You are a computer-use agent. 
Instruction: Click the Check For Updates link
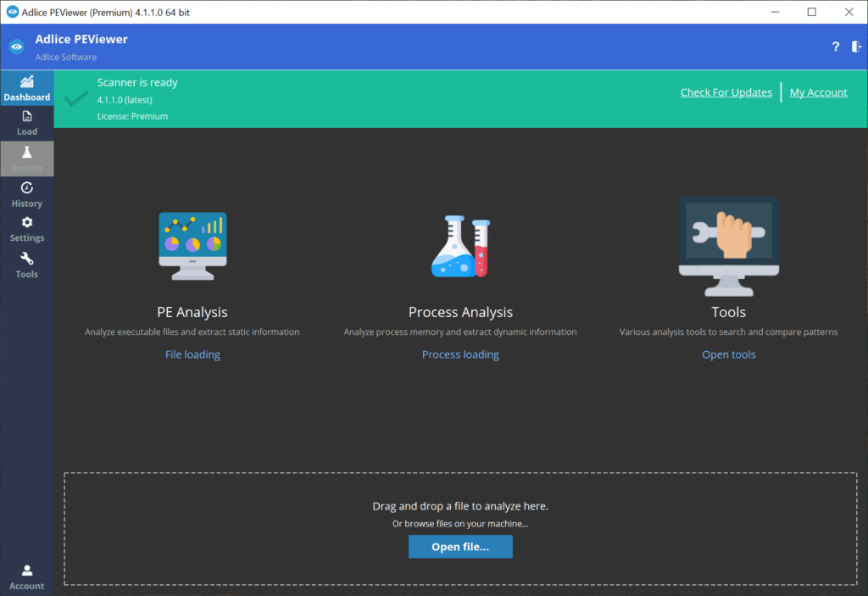pyautogui.click(x=726, y=92)
